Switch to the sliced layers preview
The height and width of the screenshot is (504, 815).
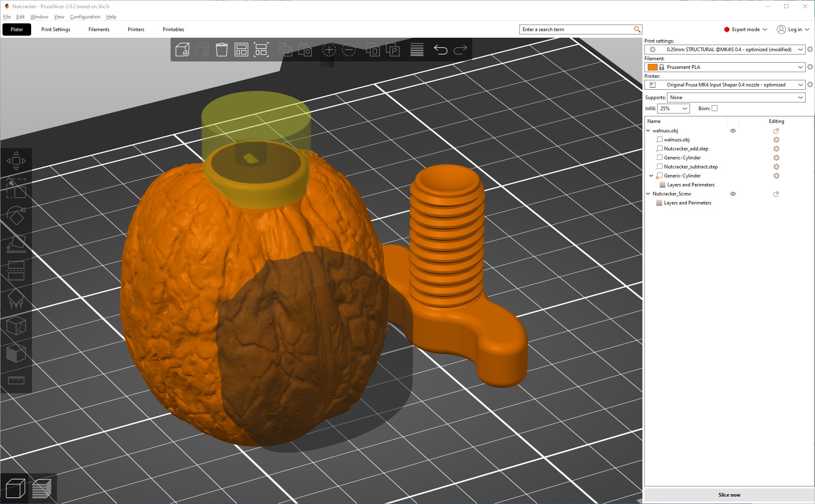tap(42, 488)
